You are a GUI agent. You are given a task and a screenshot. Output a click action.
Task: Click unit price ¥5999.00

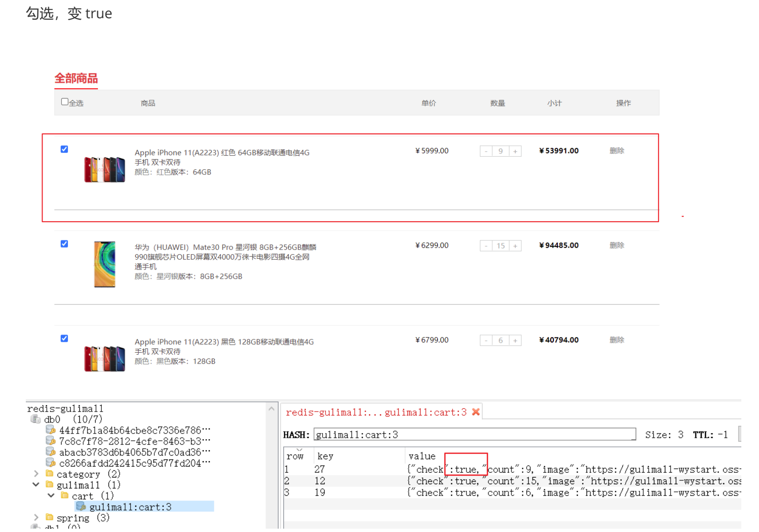coord(432,151)
